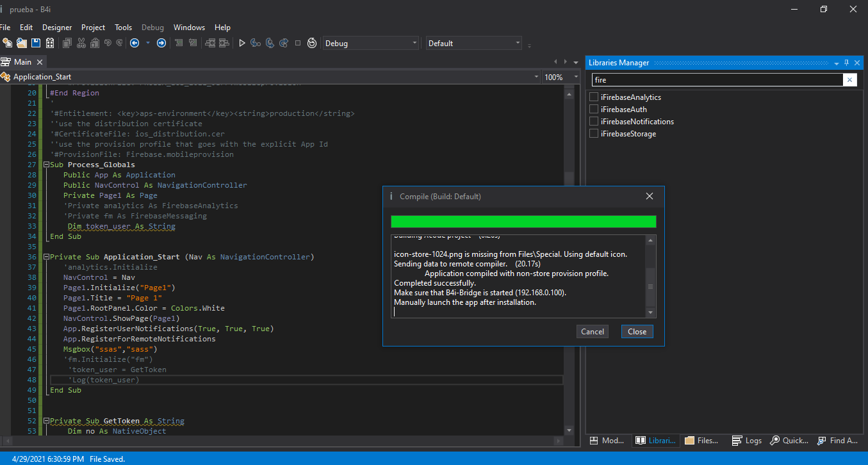Screen dimensions: 868x465
Task: Save the project with the floppy disk icon
Action: [x=36, y=43]
